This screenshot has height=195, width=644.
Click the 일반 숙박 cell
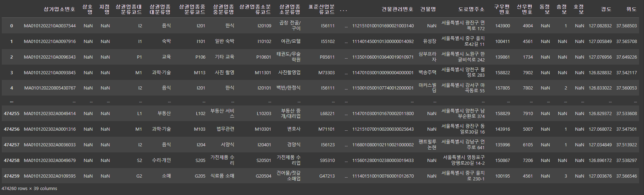tap(224, 41)
